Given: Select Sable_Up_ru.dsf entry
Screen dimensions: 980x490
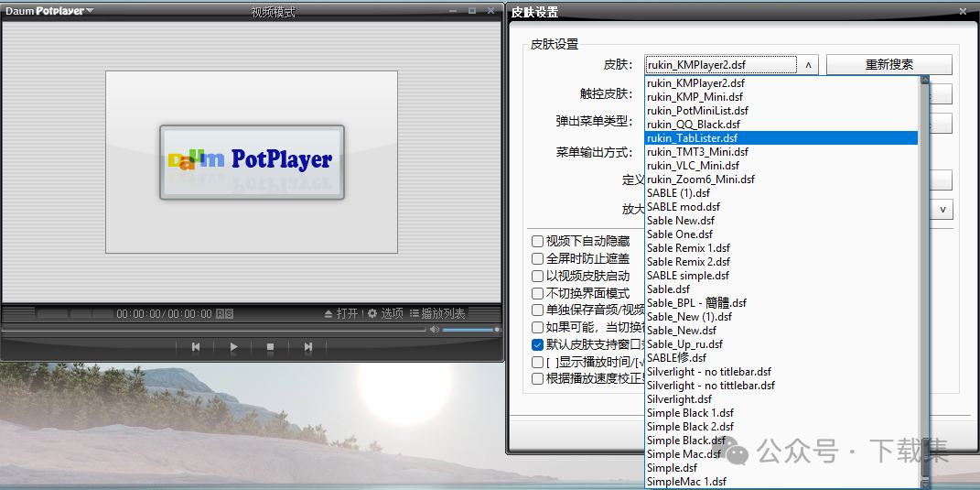Looking at the screenshot, I should [781, 344].
